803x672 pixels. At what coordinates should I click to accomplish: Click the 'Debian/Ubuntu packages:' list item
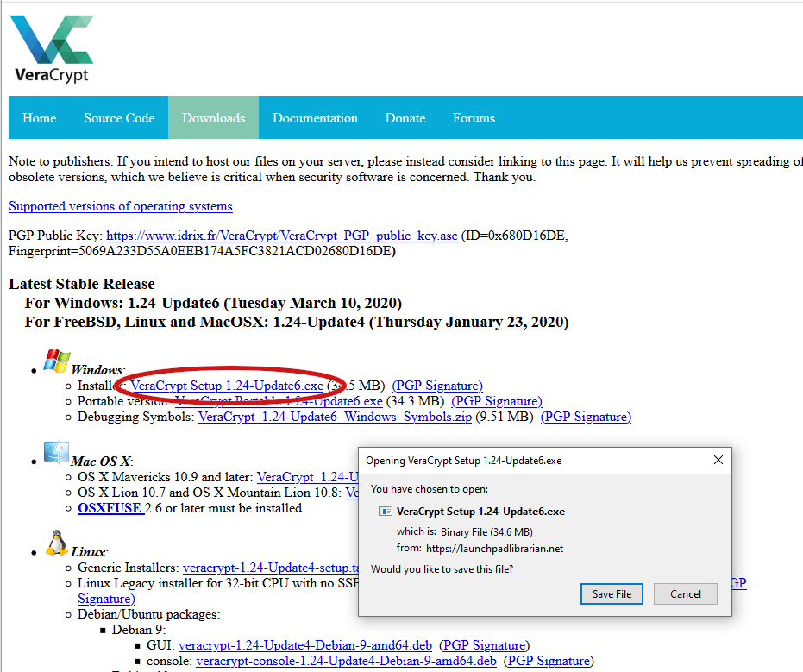(148, 614)
